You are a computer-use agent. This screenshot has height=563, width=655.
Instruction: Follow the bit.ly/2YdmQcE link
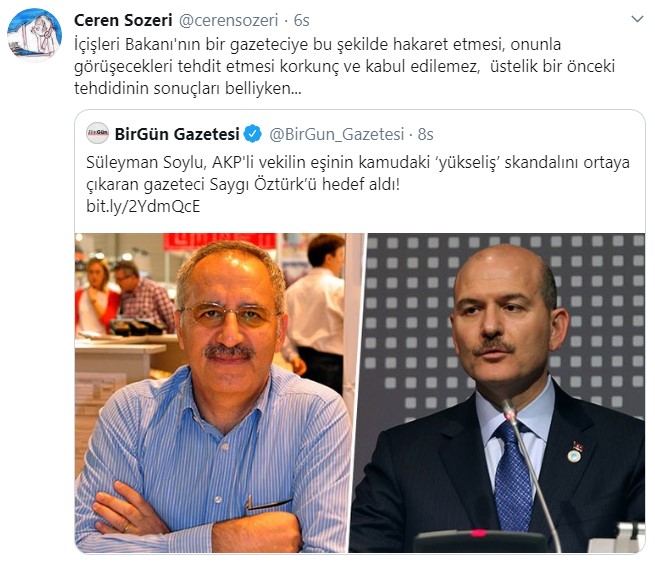coord(143,206)
